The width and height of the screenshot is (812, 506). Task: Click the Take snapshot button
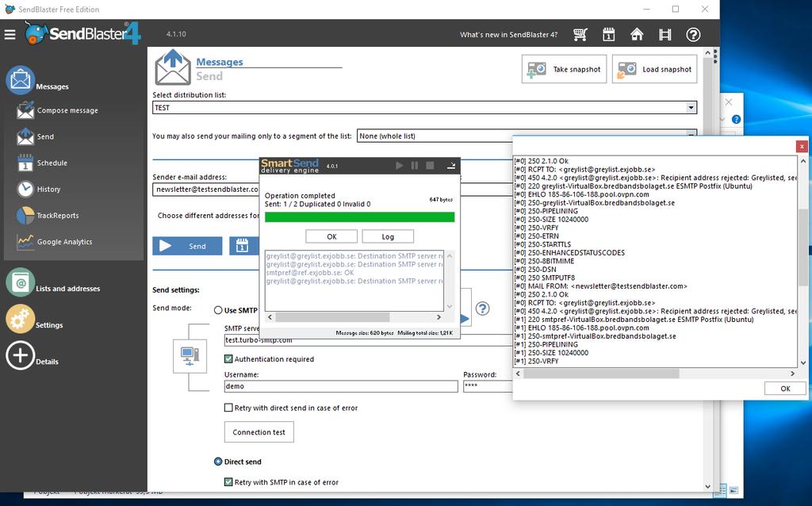pyautogui.click(x=564, y=69)
